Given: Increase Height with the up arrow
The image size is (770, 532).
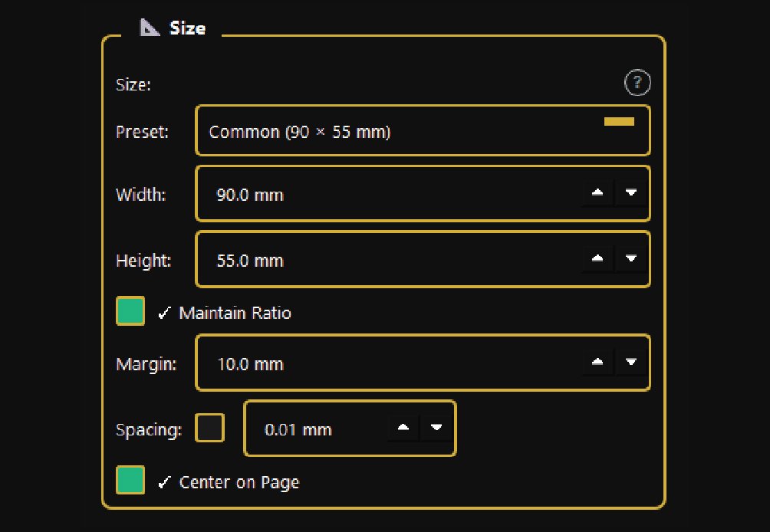Looking at the screenshot, I should (597, 259).
